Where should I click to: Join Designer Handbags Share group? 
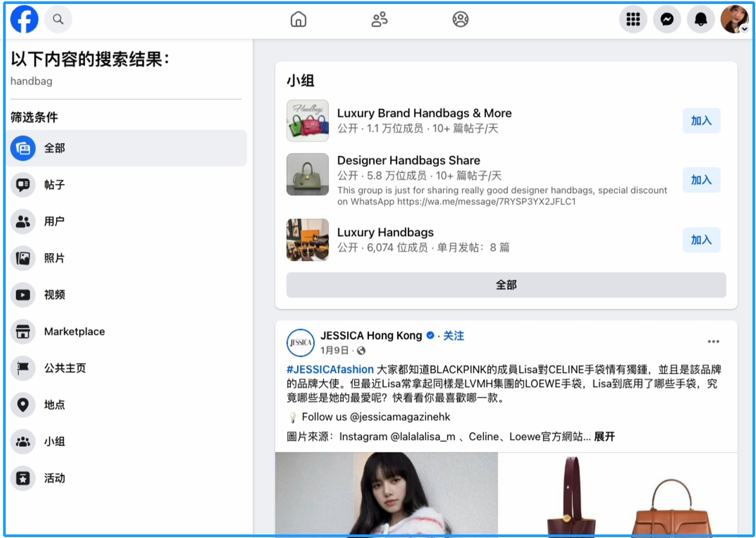(x=701, y=180)
